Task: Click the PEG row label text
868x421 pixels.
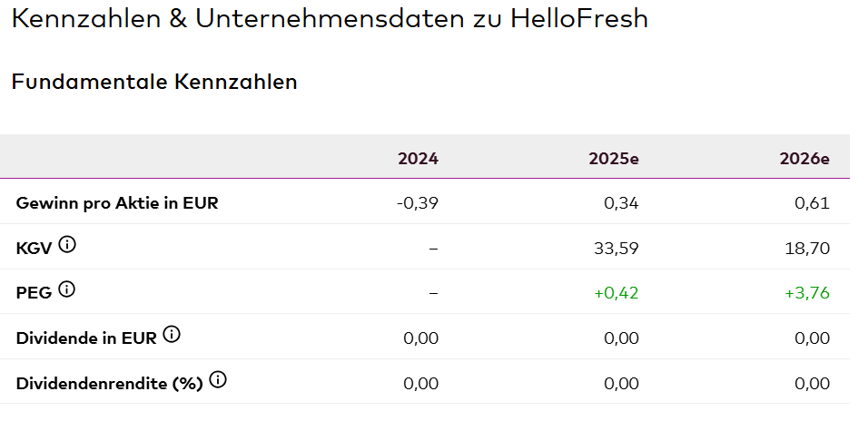Action: coord(34,292)
